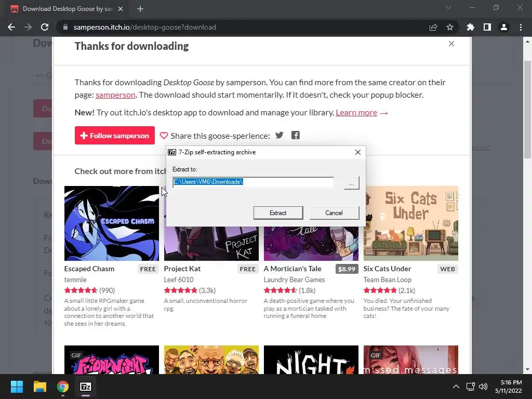
Task: Open the Learn more link
Action: tap(356, 113)
